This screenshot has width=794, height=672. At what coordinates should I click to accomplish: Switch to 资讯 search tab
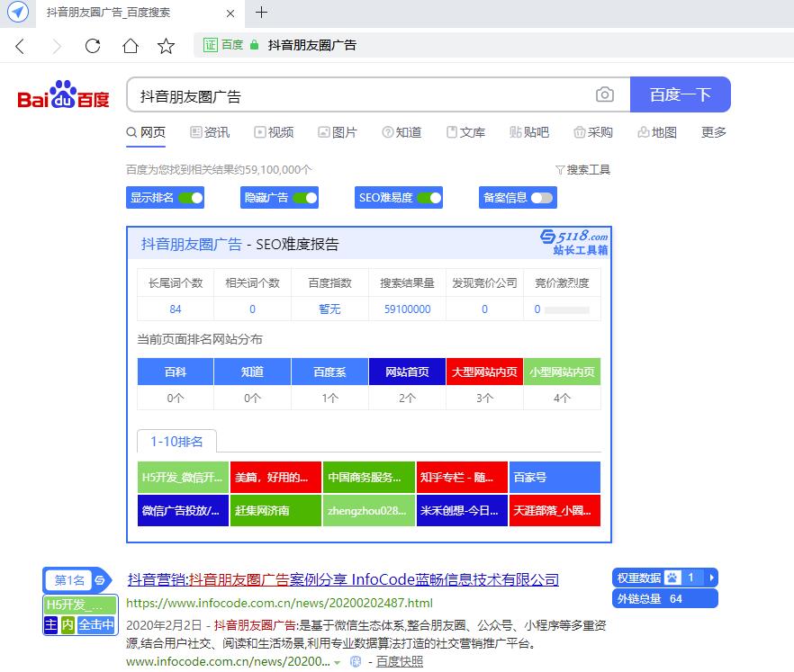(x=210, y=132)
